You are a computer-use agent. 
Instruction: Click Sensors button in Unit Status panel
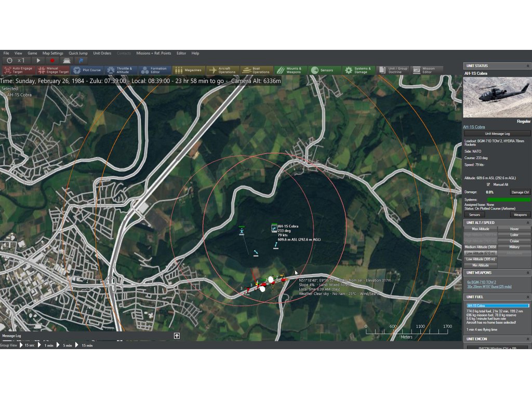[474, 215]
